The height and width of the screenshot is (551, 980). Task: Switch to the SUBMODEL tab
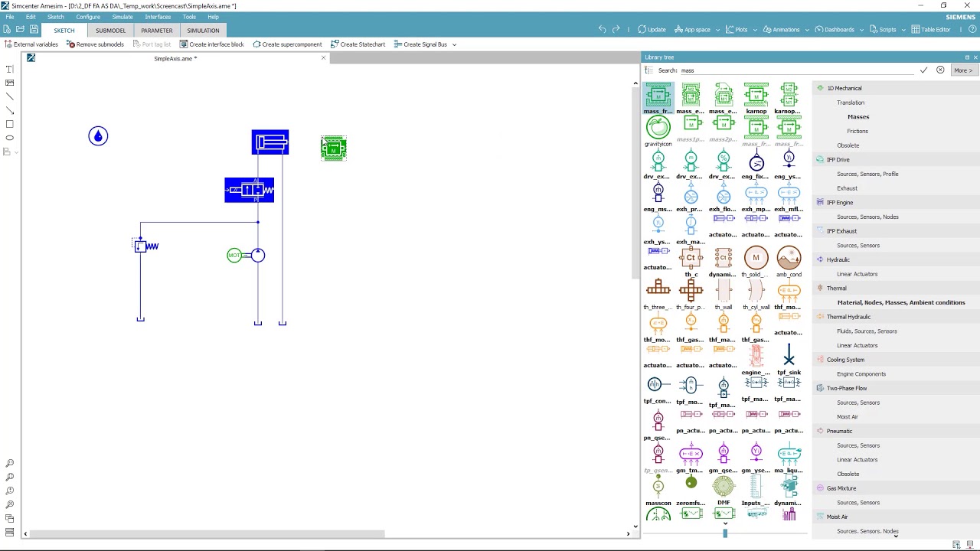[110, 31]
